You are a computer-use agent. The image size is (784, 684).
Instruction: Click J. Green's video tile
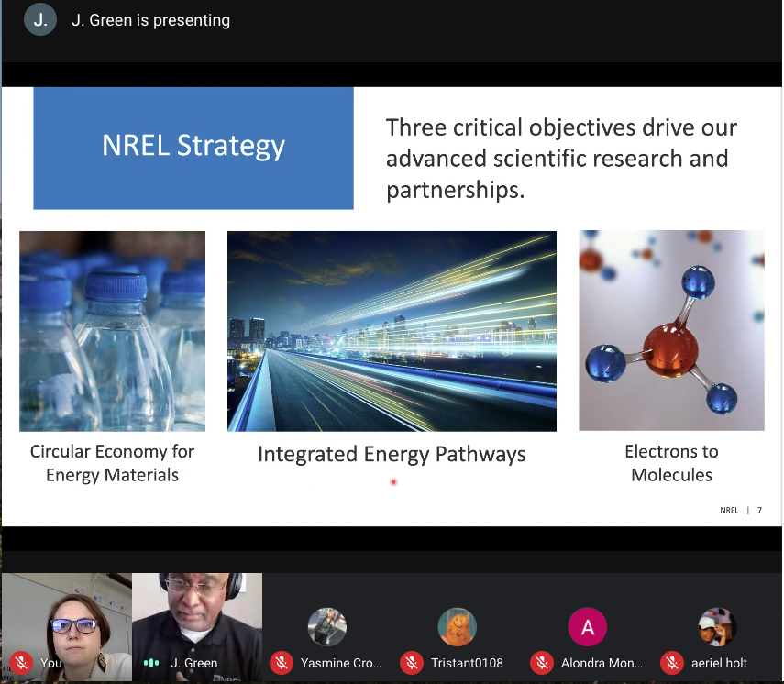click(197, 627)
